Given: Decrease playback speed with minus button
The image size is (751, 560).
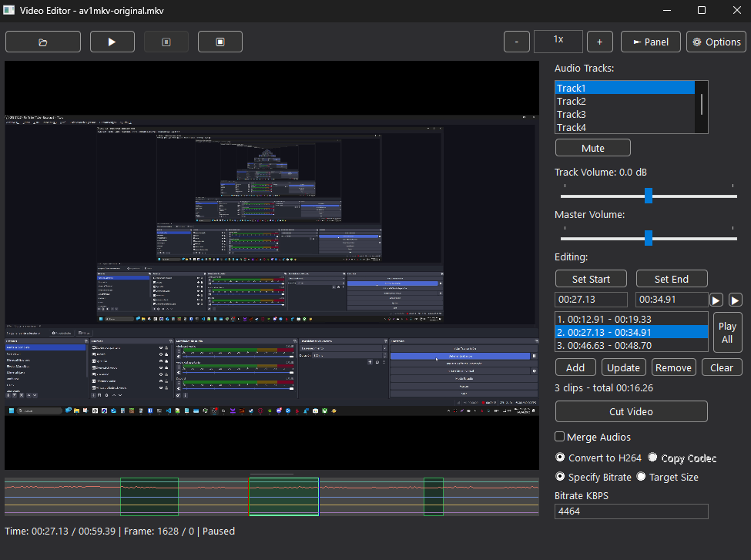Looking at the screenshot, I should pos(516,42).
